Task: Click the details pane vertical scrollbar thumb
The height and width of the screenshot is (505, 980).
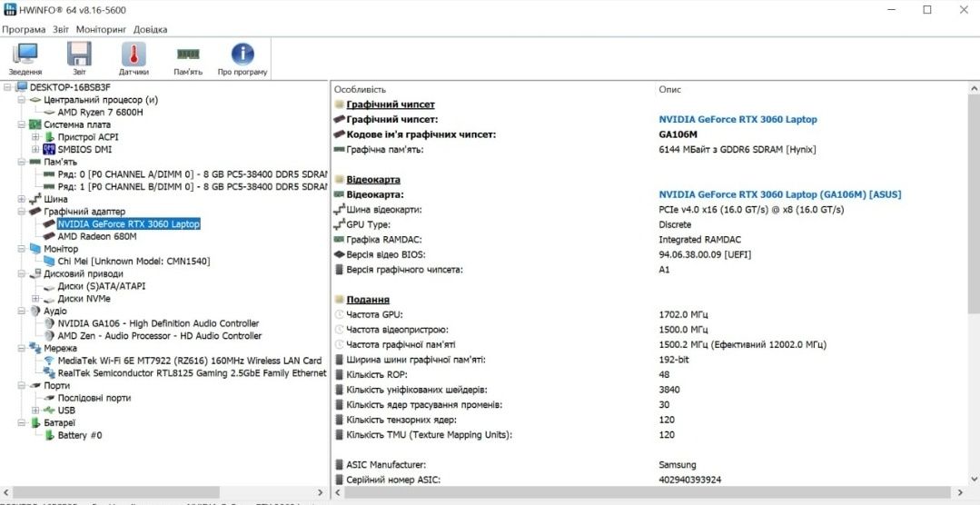Action: [974, 204]
